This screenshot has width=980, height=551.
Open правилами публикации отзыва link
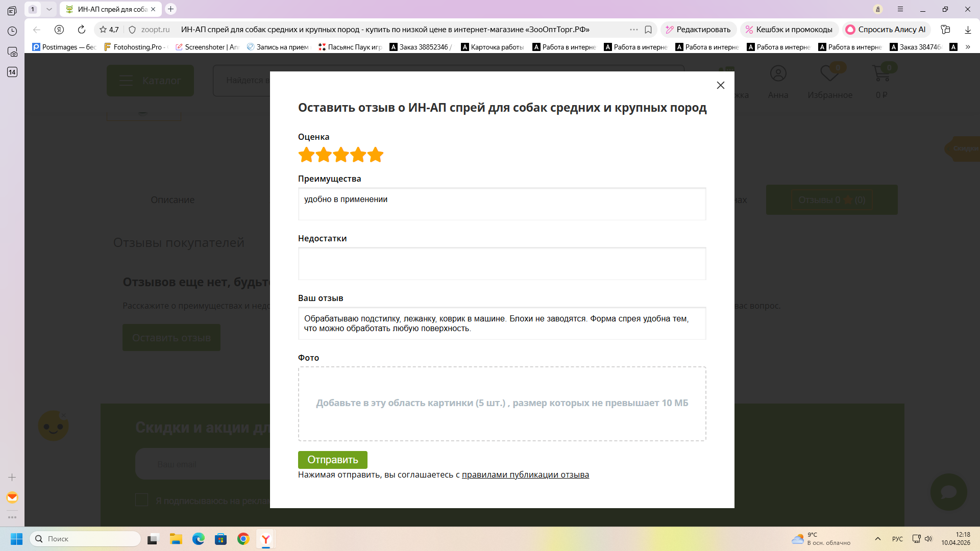coord(525,474)
